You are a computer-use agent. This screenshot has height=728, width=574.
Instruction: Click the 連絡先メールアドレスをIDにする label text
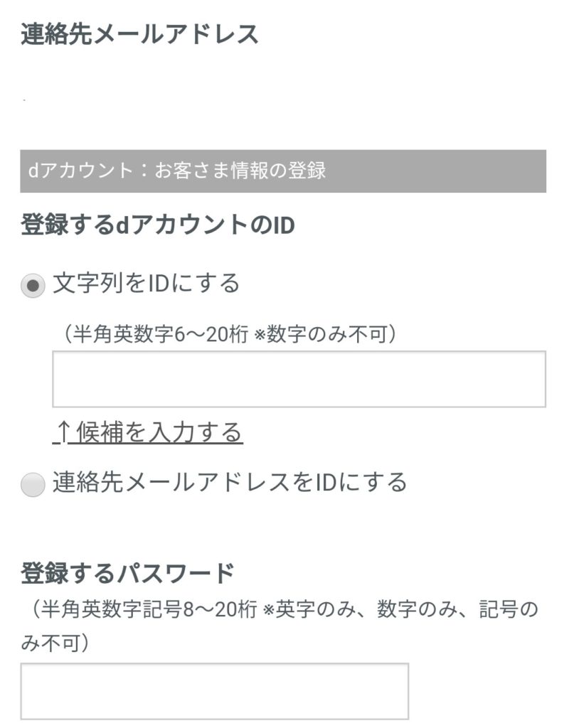(x=230, y=483)
